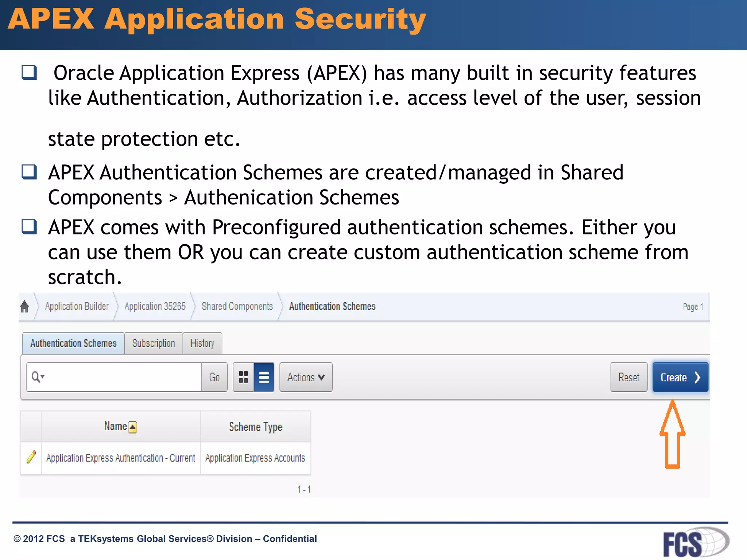
Task: Open the Shared Components breadcrumb
Action: coord(237,306)
